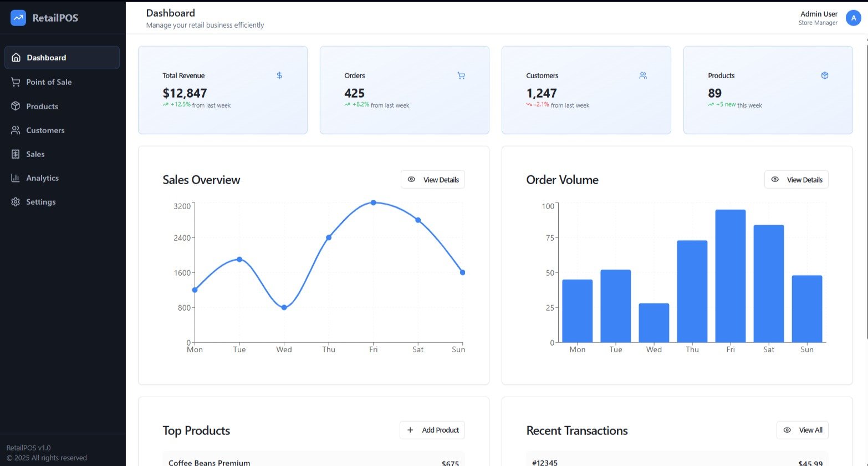Click the plus icon in Add Product button
Screen dimensions: 868x466
coord(410,430)
